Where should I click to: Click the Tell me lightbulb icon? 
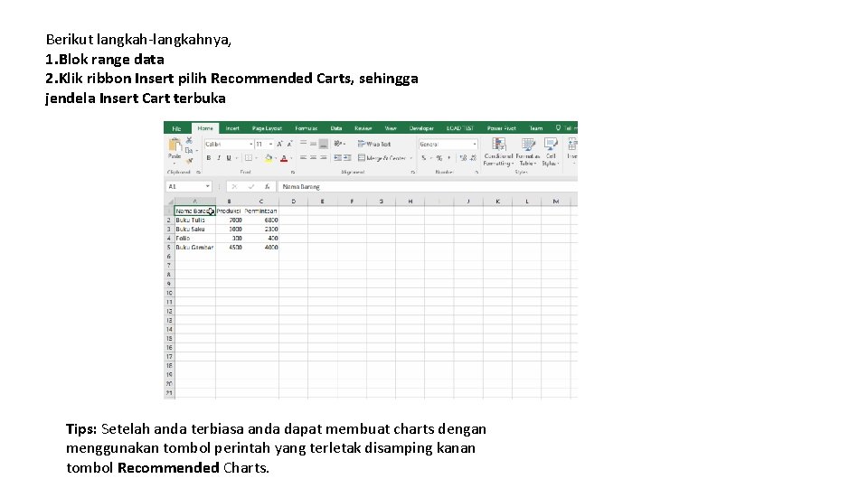(x=558, y=127)
